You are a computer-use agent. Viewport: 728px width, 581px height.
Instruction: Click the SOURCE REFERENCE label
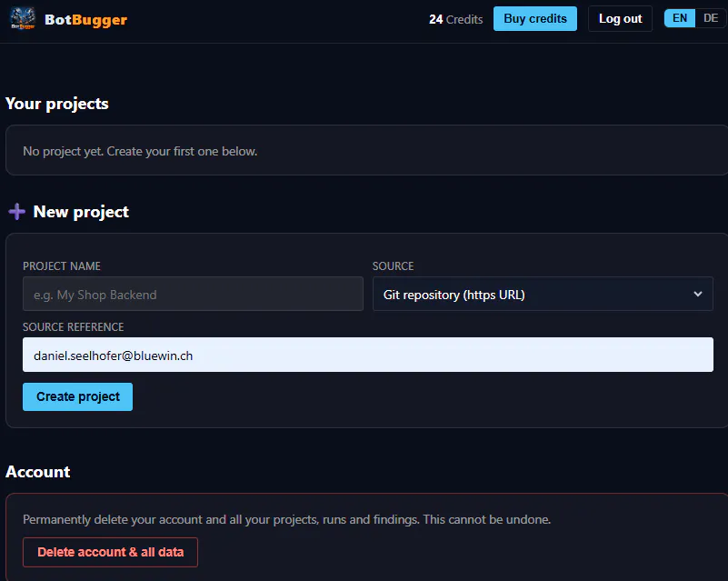[x=74, y=327]
